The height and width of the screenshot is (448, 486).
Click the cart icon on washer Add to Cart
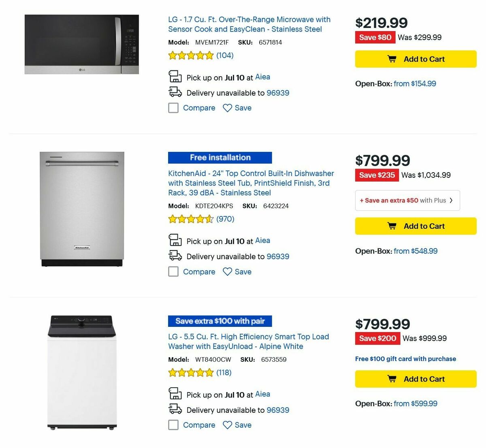392,378
